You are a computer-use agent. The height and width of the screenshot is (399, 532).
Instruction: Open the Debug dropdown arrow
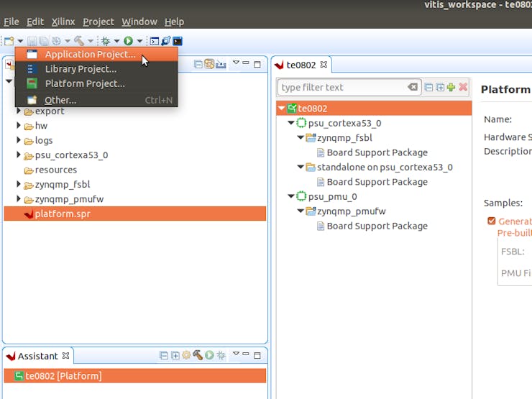(116, 42)
